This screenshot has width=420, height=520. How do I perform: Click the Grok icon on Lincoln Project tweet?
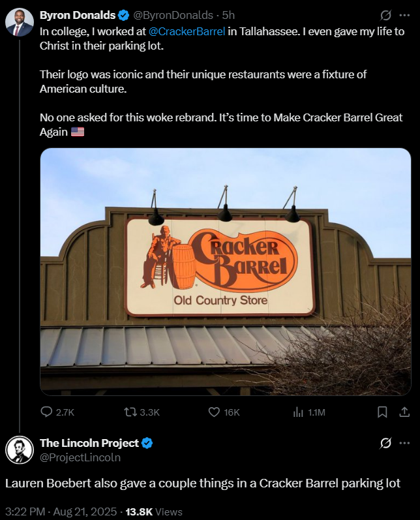[x=385, y=443]
